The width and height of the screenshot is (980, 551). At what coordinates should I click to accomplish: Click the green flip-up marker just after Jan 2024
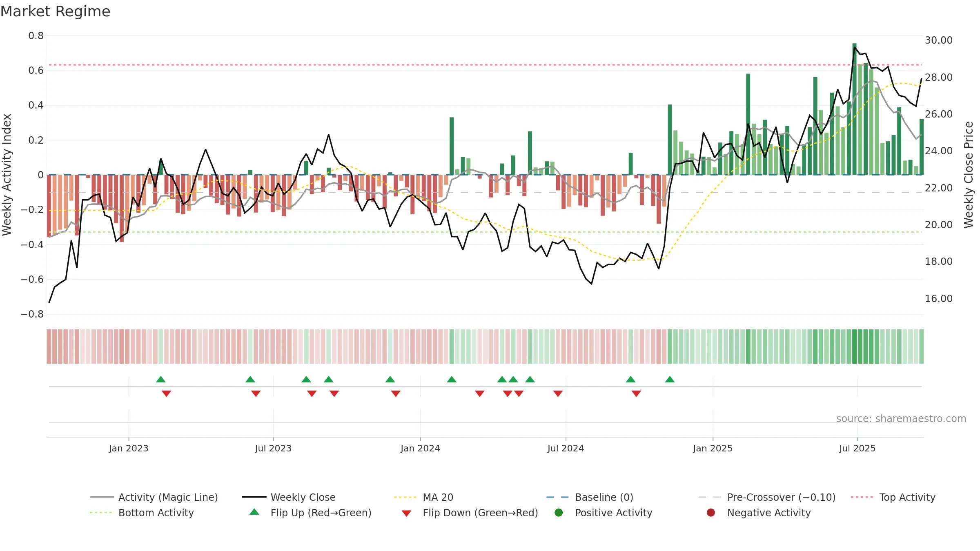(452, 379)
